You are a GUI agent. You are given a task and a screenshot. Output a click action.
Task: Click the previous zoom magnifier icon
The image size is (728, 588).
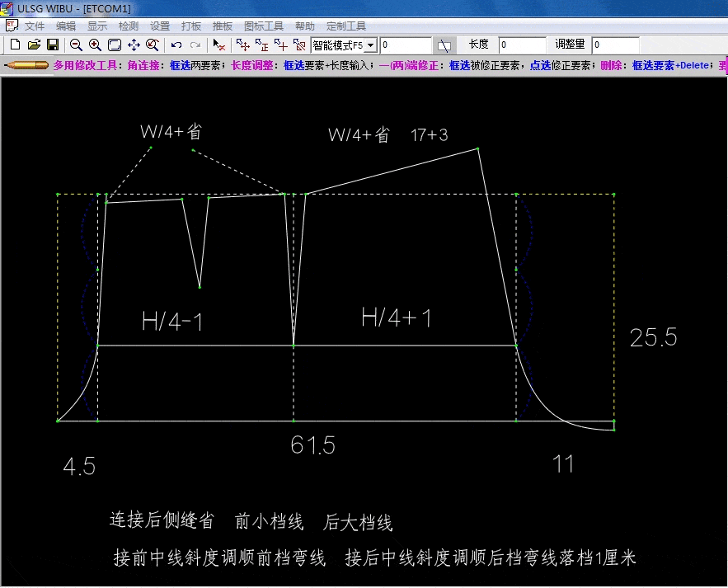coord(153,45)
